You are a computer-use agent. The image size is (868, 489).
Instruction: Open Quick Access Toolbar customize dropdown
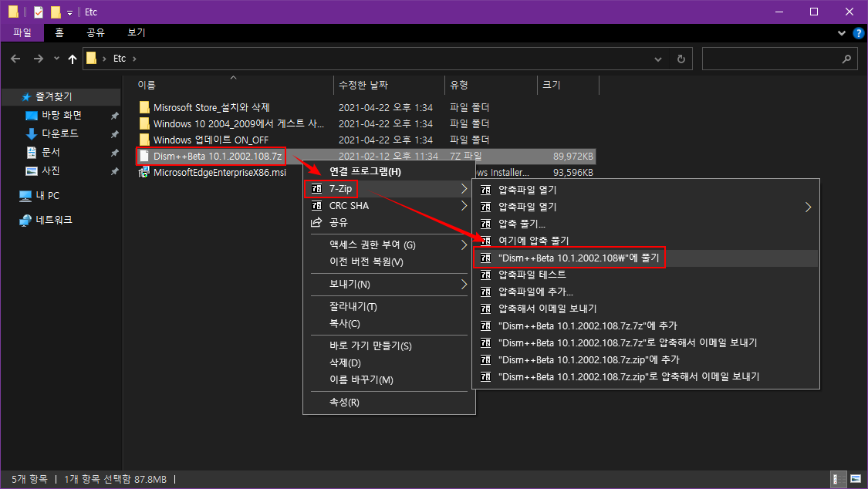pyautogui.click(x=69, y=12)
